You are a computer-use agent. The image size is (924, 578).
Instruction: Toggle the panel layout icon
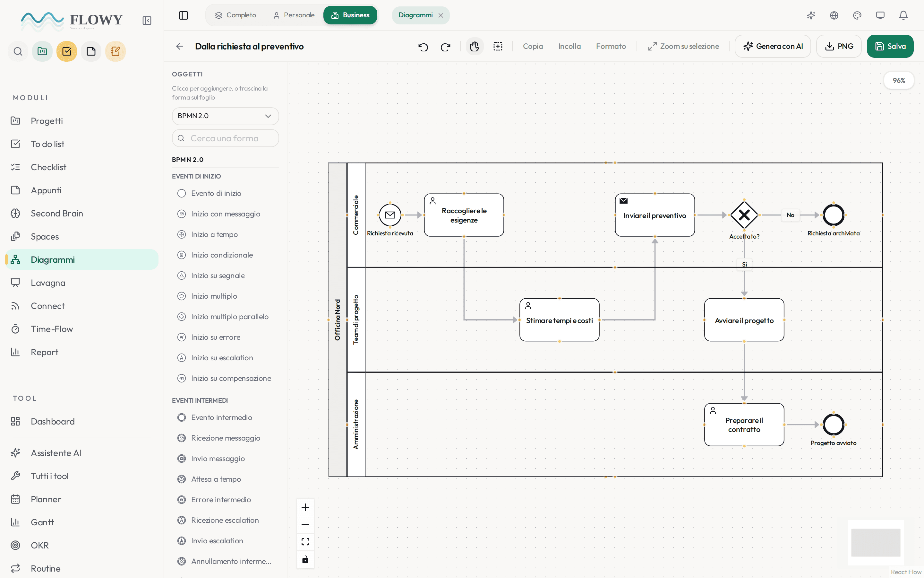click(184, 15)
